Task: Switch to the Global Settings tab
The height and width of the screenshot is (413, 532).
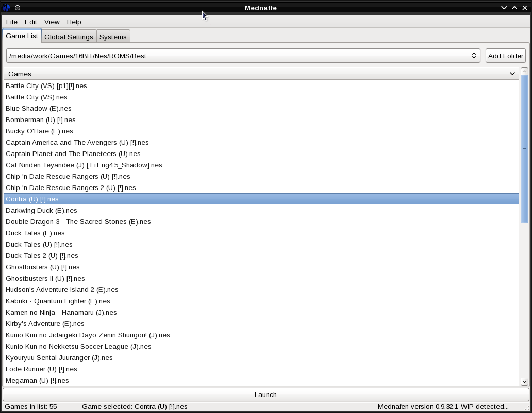Action: pos(69,37)
